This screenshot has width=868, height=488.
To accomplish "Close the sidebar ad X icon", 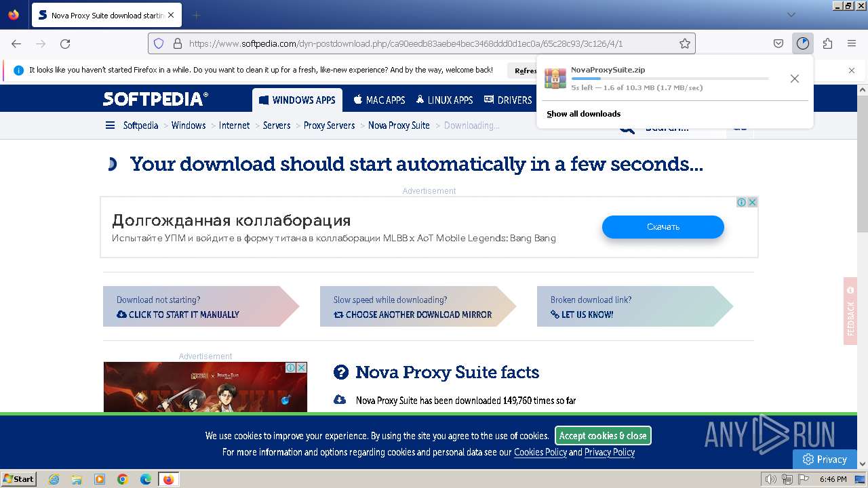I will tap(302, 367).
